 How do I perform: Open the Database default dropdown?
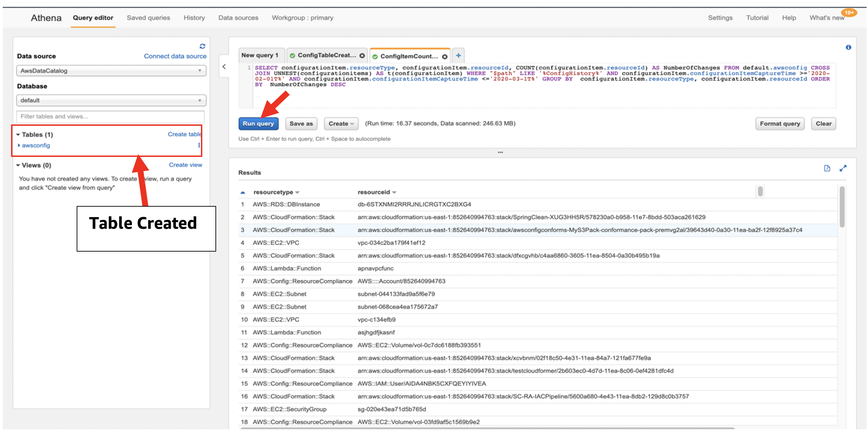[x=111, y=101]
